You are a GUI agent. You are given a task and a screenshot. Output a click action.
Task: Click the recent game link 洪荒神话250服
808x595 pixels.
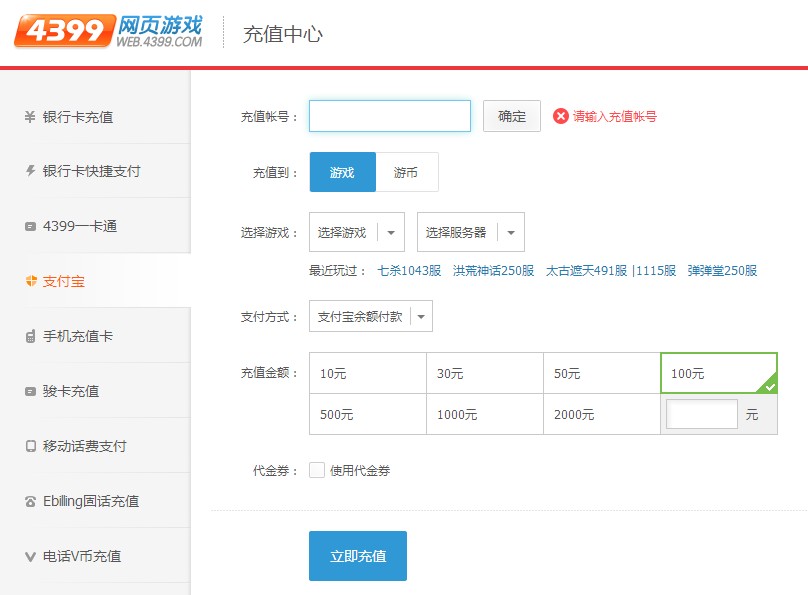(493, 271)
